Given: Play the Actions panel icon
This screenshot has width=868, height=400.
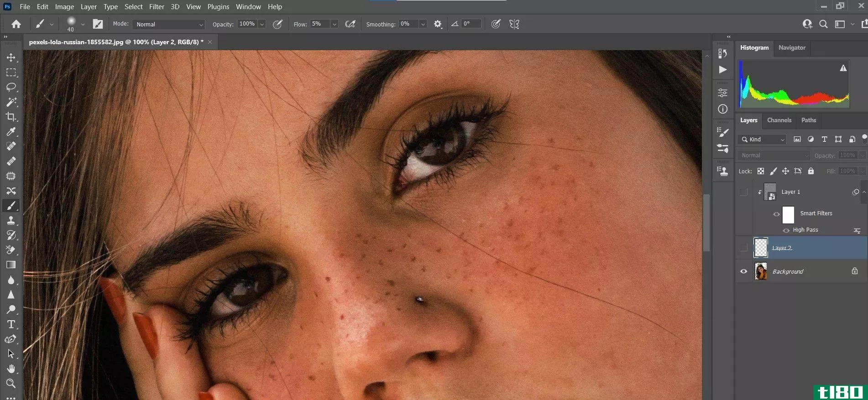Looking at the screenshot, I should (722, 69).
